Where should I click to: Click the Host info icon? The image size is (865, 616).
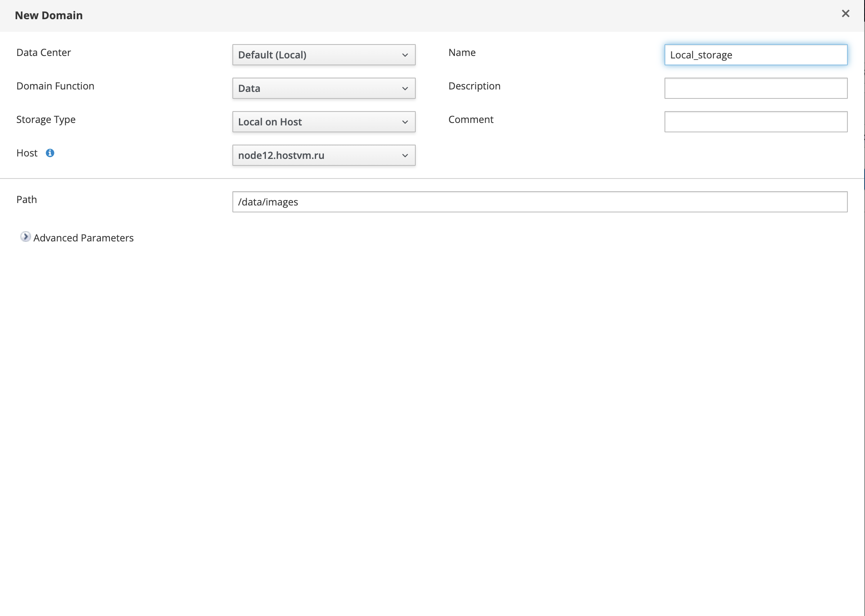point(50,153)
